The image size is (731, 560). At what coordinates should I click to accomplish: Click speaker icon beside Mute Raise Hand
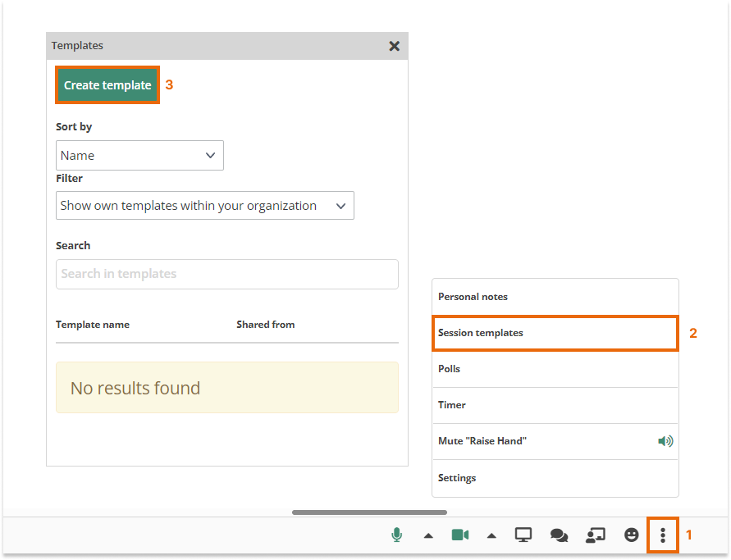coord(665,441)
